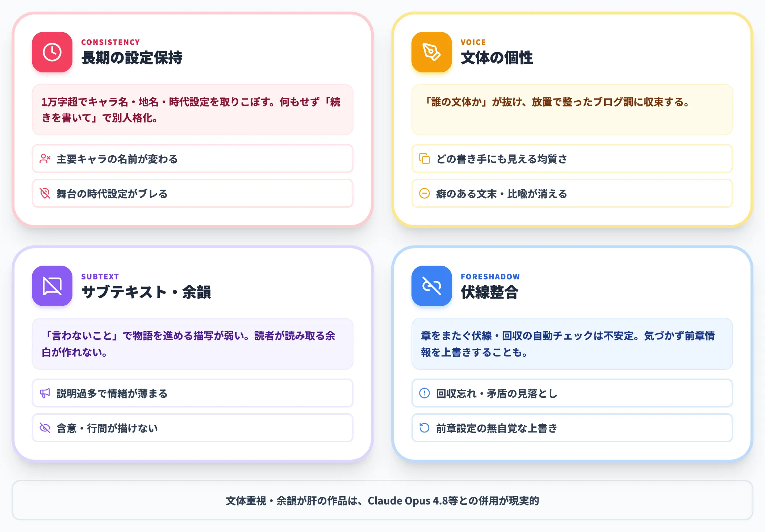Image resolution: width=765 pixels, height=532 pixels.
Task: Click the 長期の設定保持 heading
Action: (132, 58)
